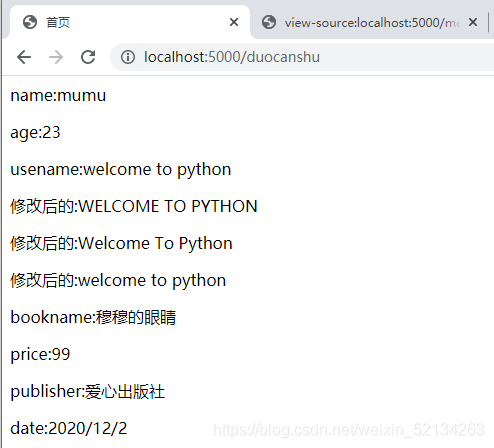Click the WELCOME TO PYTHON uppercase line
The image size is (494, 448).
coord(134,206)
